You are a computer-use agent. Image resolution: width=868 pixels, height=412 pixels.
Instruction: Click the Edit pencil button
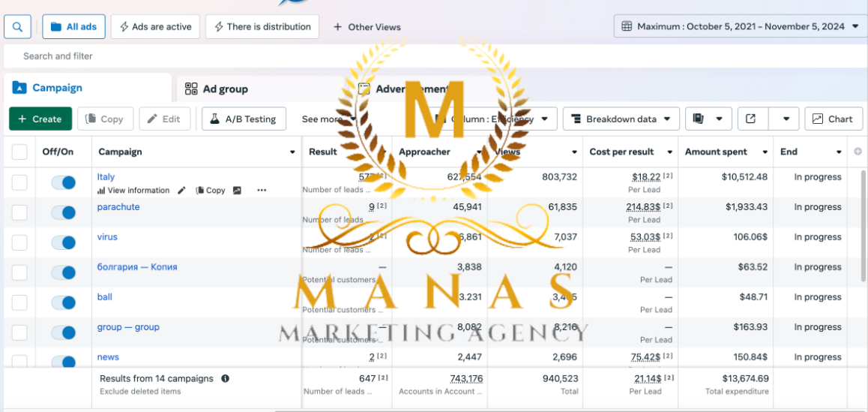(164, 119)
